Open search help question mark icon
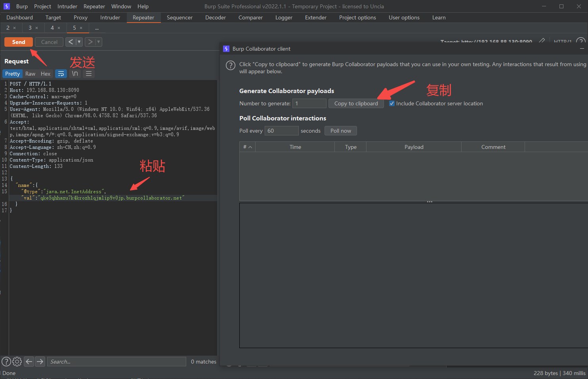Image resolution: width=588 pixels, height=379 pixels. [x=6, y=362]
